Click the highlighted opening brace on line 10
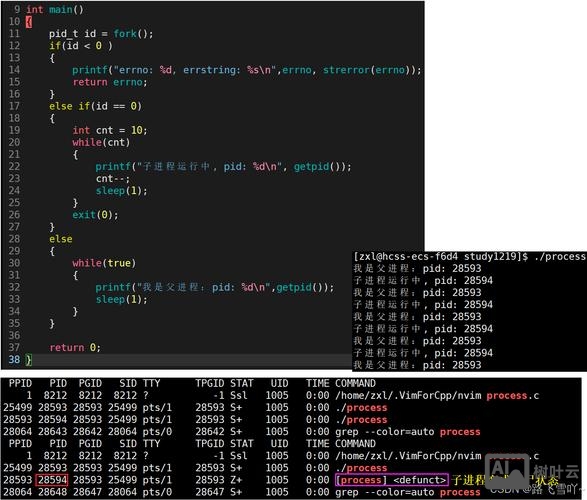The image size is (587, 500). (29, 22)
